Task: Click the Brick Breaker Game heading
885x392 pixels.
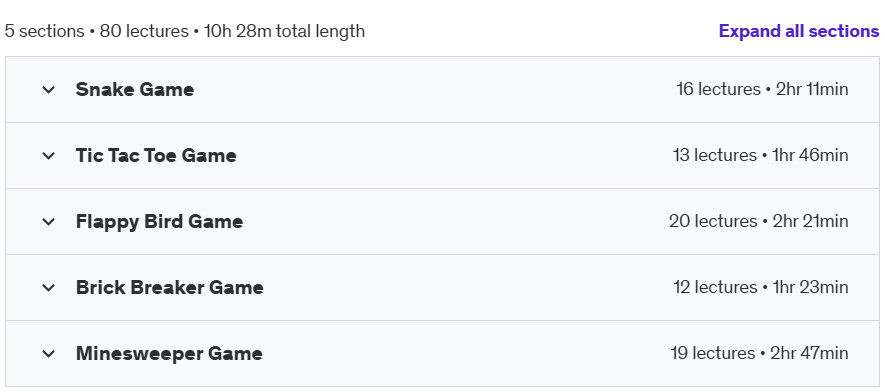Action: (x=169, y=288)
